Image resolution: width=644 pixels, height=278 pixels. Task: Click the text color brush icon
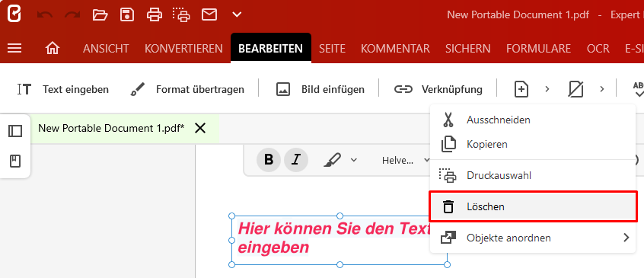coord(333,160)
